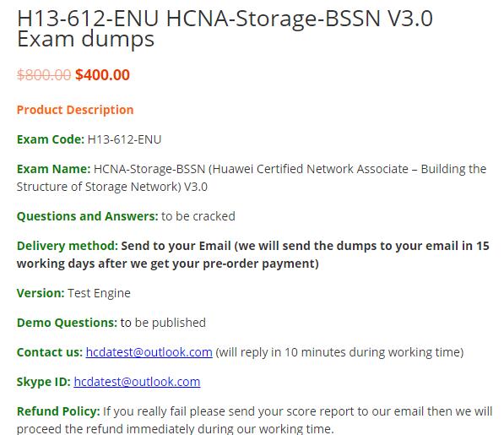Click the Questions and Answers label
This screenshot has width=504, height=435.
pos(88,216)
